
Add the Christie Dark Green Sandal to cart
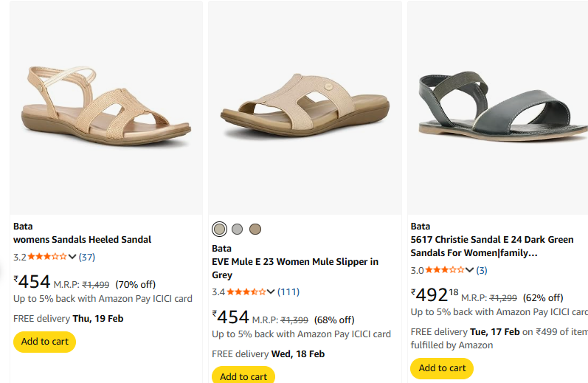click(442, 368)
